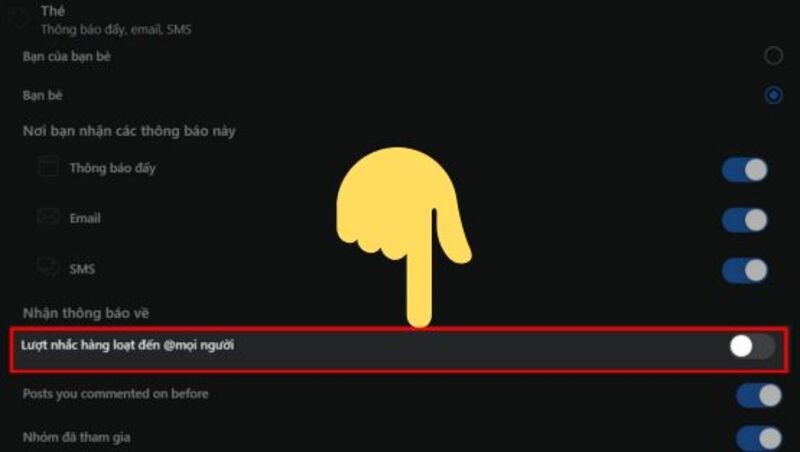Click the Email envelope icon
Screen dimensions: 800x452
[x=49, y=217]
